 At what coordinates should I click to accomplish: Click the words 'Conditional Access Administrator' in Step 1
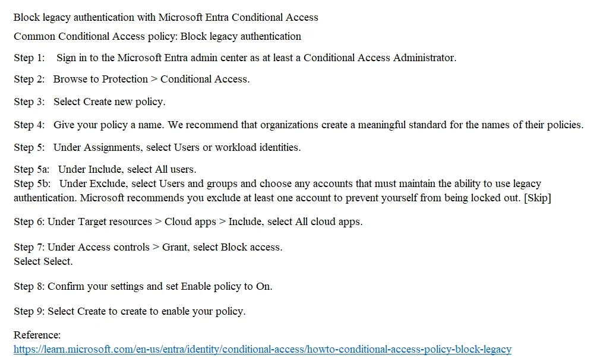coord(379,58)
